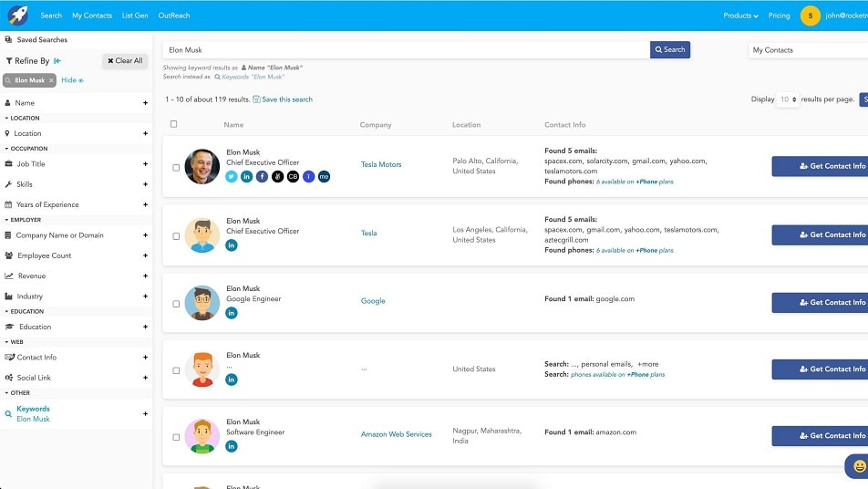Open the Products dropdown menu
The image size is (868, 489).
(740, 16)
